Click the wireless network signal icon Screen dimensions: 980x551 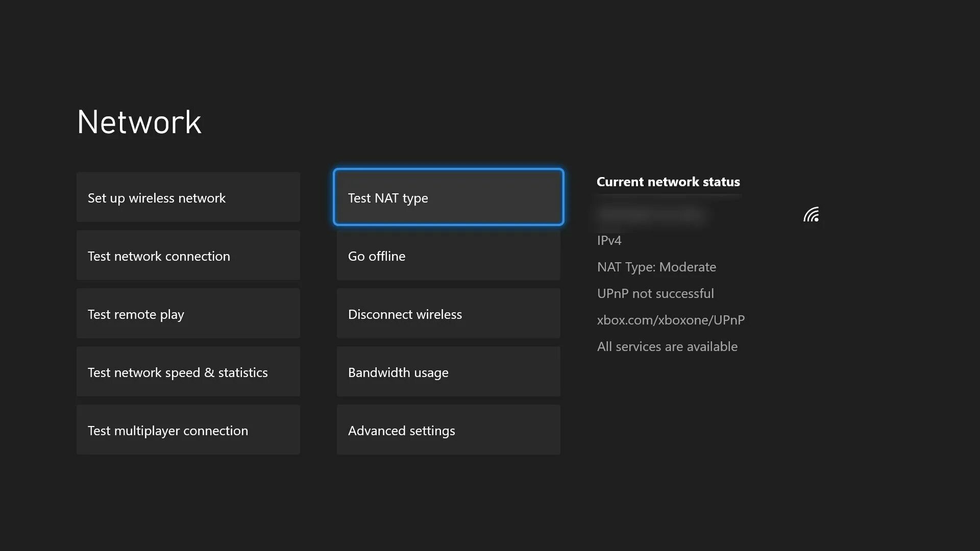point(812,215)
